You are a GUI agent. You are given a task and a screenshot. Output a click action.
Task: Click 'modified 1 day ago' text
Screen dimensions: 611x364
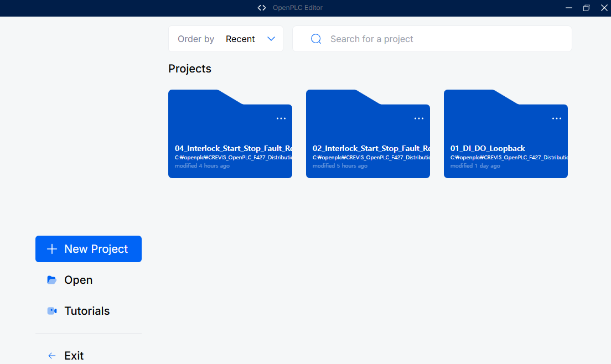pos(475,166)
